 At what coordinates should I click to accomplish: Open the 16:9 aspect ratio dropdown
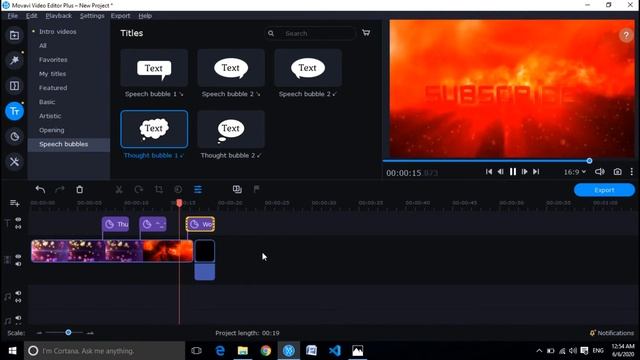[x=575, y=172]
